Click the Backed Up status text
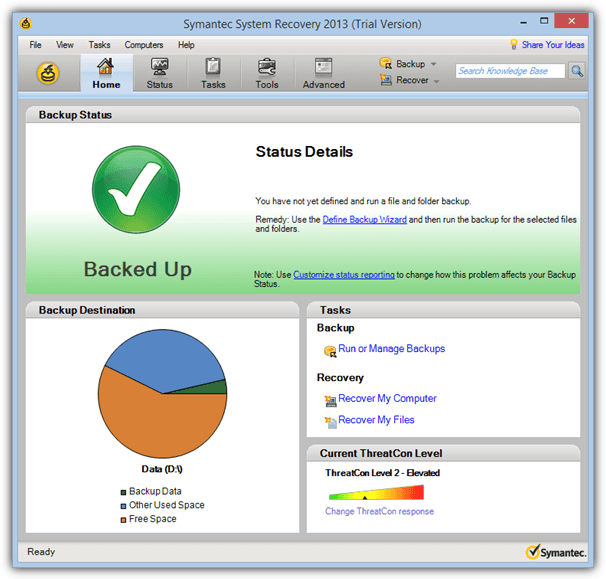 coord(138,269)
